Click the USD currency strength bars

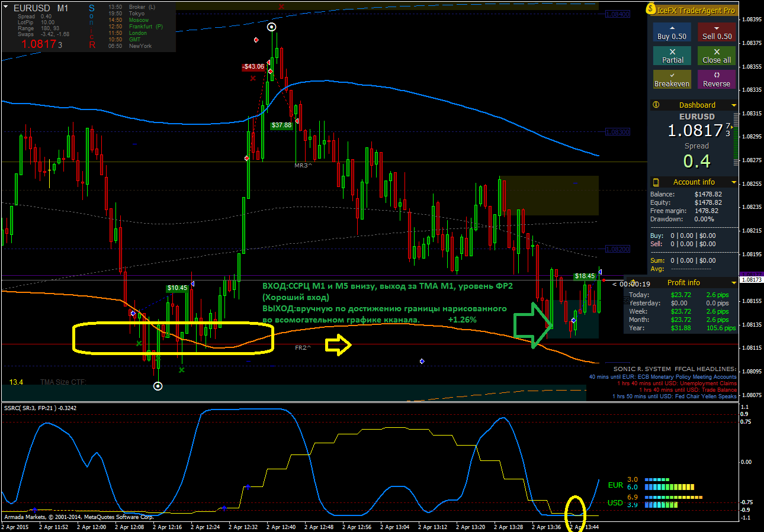673,501
